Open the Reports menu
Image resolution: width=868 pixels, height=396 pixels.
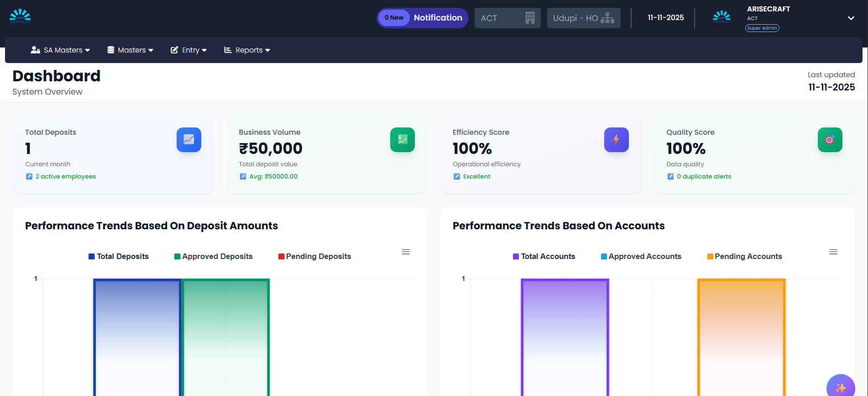click(x=247, y=50)
